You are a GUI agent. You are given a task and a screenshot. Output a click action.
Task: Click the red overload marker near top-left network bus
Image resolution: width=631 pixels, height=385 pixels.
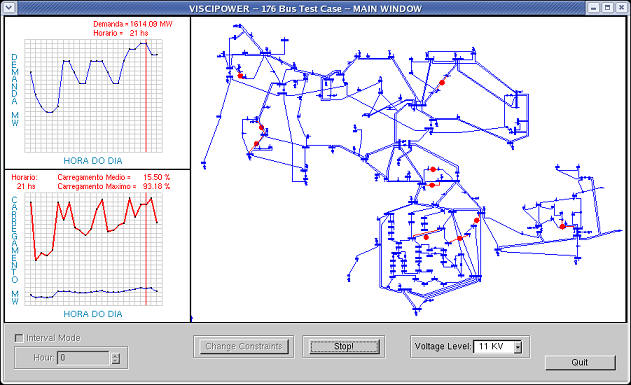point(240,76)
